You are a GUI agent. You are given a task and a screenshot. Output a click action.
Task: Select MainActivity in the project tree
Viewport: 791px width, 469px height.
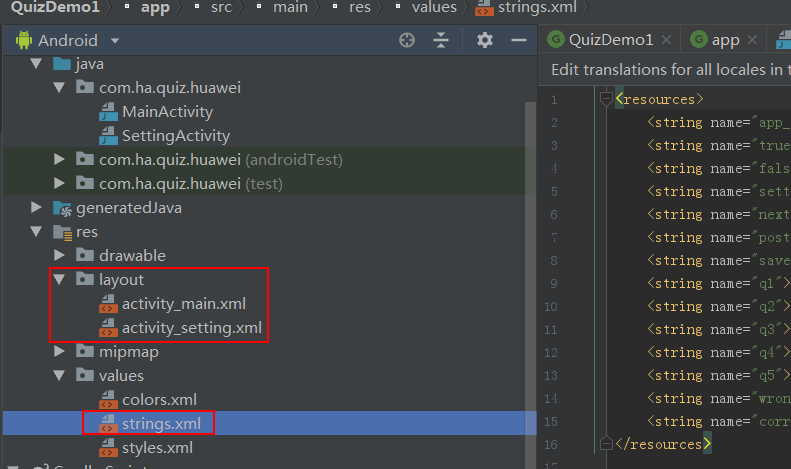(x=167, y=112)
